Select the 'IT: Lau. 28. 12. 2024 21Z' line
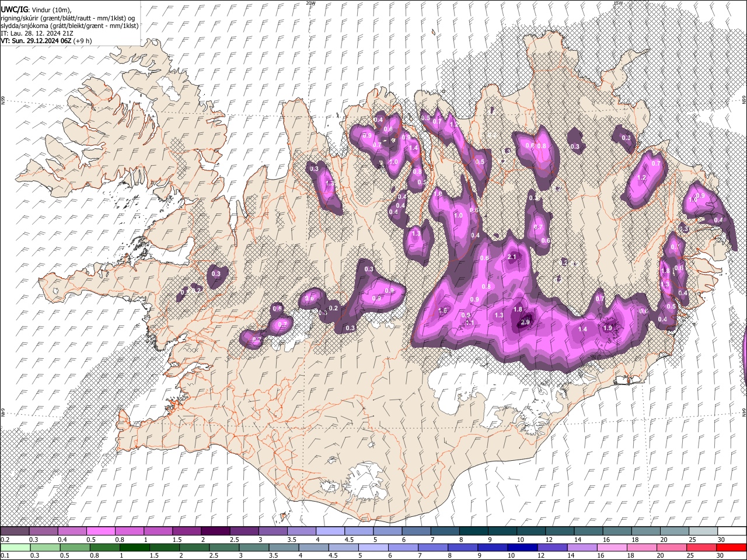The height and width of the screenshot is (560, 747). click(37, 33)
